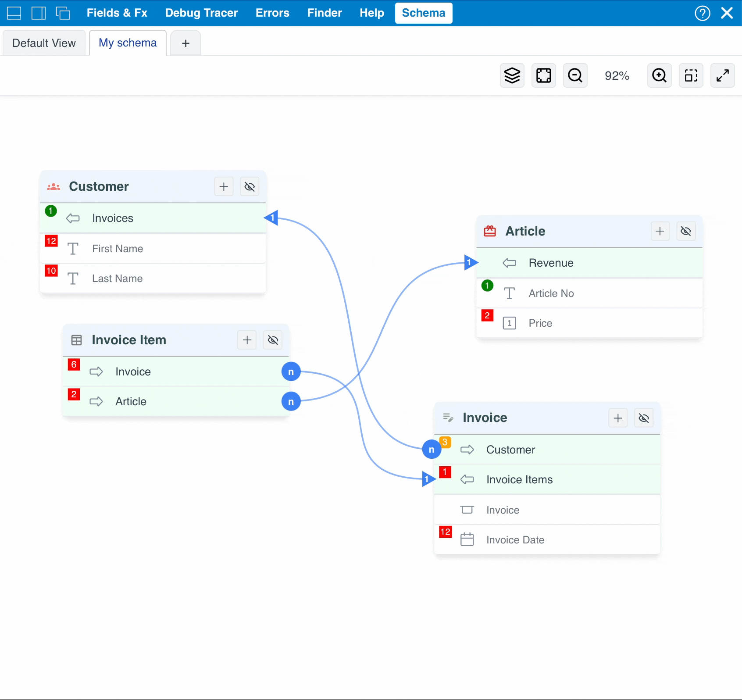Open the Help menu item
The width and height of the screenshot is (742, 700).
click(x=372, y=13)
